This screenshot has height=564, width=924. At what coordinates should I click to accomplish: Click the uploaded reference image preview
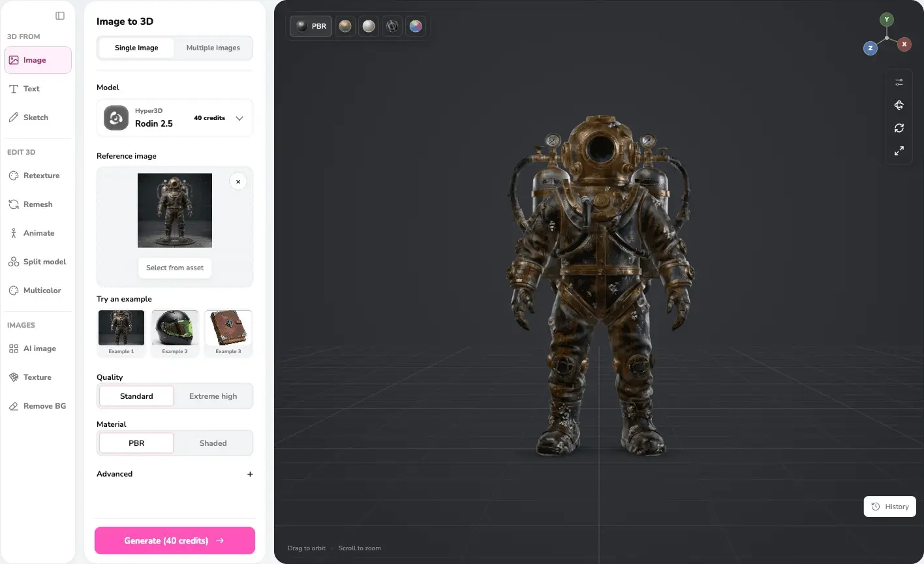[175, 210]
